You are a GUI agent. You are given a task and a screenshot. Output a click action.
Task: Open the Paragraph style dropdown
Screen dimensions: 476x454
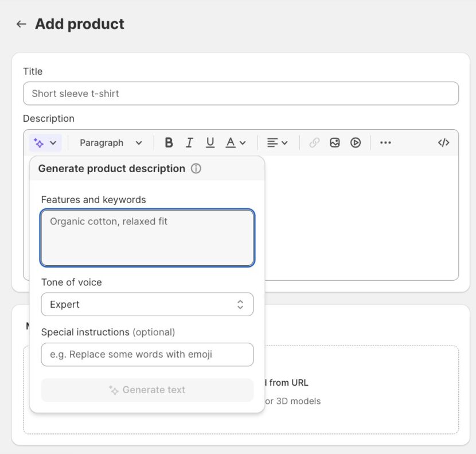pos(110,142)
